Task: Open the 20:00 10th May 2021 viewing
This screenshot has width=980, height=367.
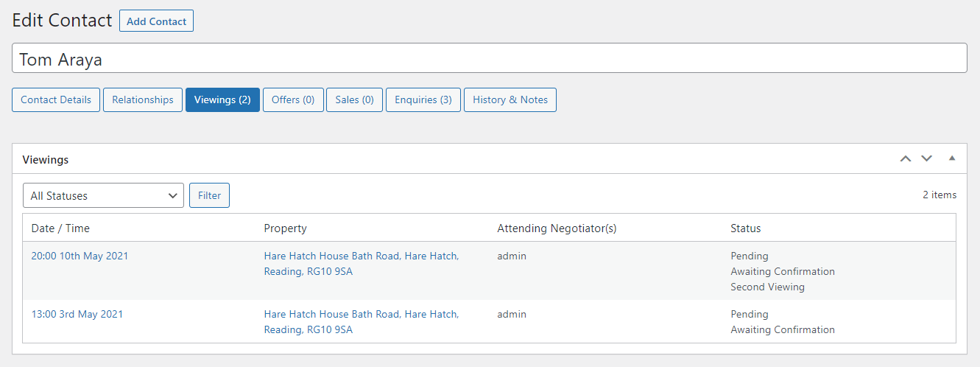Action: pyautogui.click(x=80, y=256)
